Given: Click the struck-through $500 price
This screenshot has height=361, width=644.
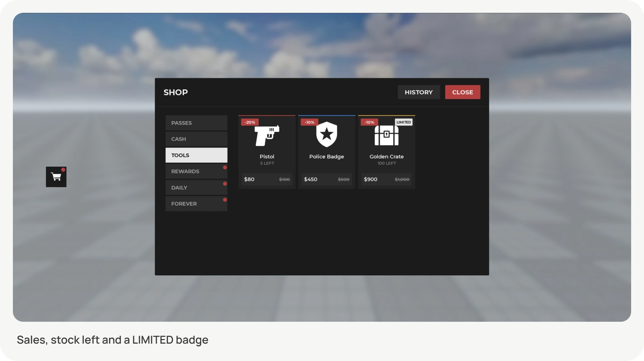Looking at the screenshot, I should click(x=344, y=180).
